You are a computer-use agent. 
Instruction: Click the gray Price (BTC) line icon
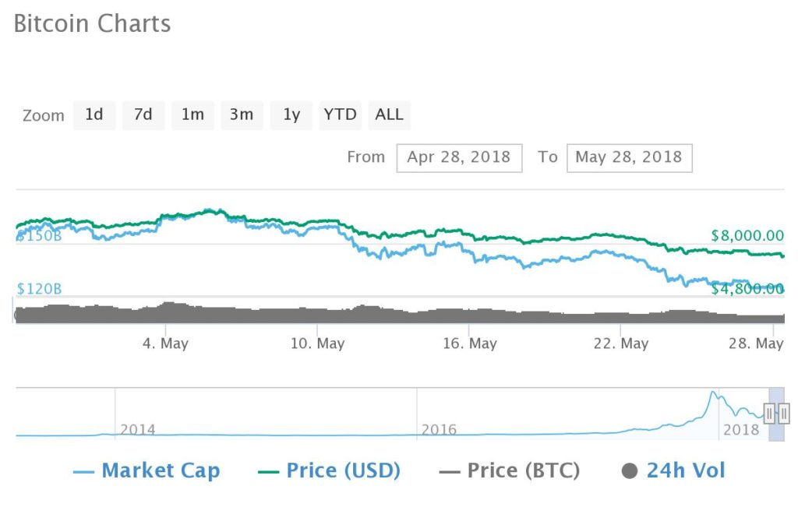pos(450,472)
